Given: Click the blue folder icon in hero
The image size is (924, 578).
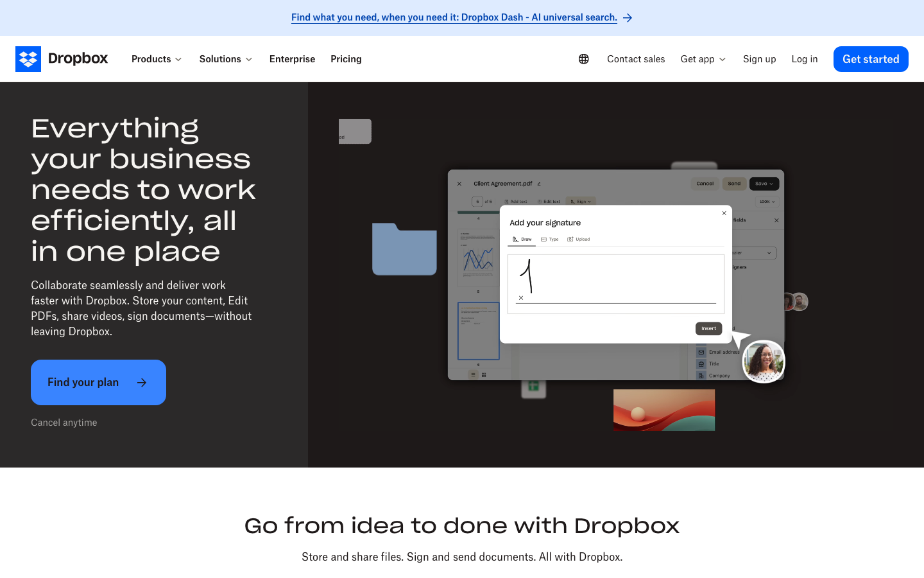Looking at the screenshot, I should coord(404,249).
